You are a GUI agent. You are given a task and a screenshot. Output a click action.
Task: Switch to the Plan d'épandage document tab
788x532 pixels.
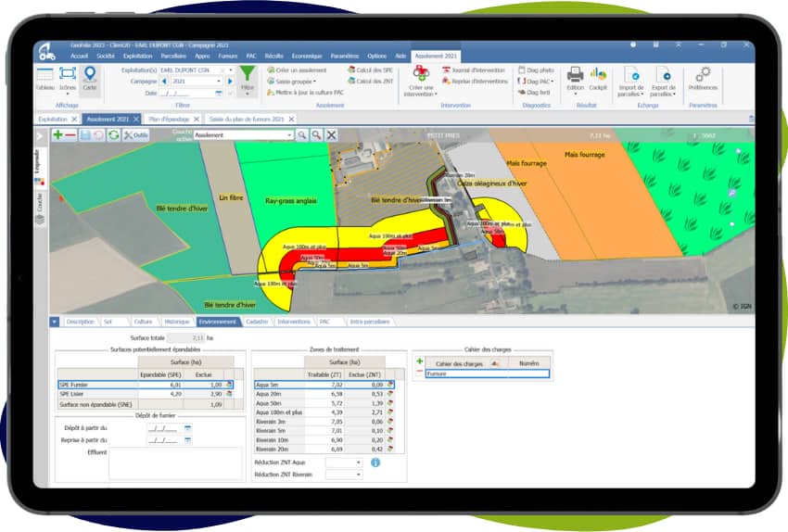tap(169, 119)
